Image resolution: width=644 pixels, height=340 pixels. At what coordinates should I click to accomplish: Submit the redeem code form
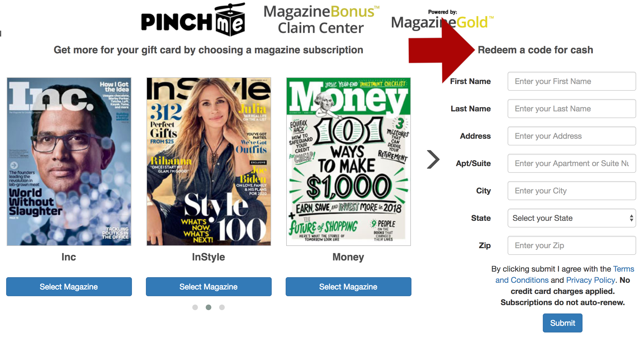(563, 323)
